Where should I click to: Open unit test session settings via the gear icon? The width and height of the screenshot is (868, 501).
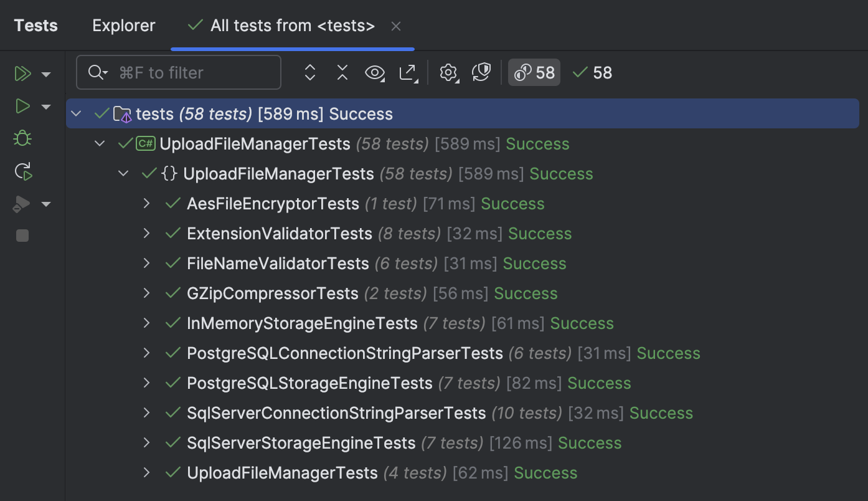448,72
